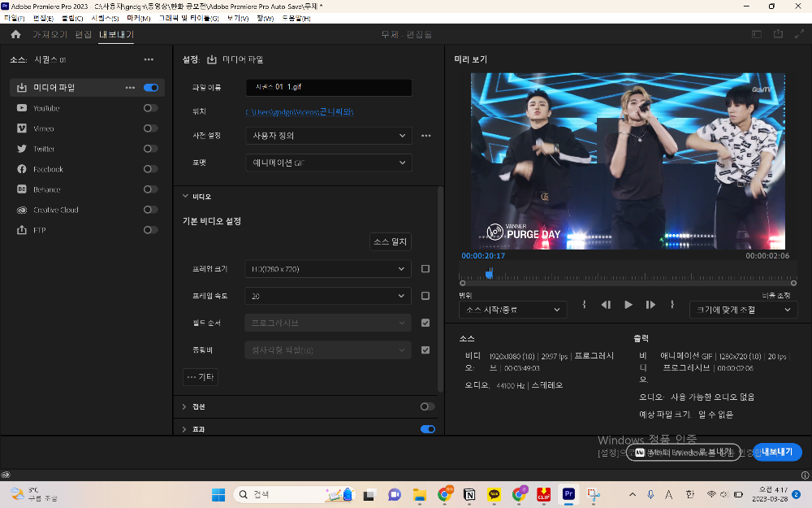The height and width of the screenshot is (508, 812).
Task: Open more options for 미디어 파일 destination
Action: click(128, 88)
